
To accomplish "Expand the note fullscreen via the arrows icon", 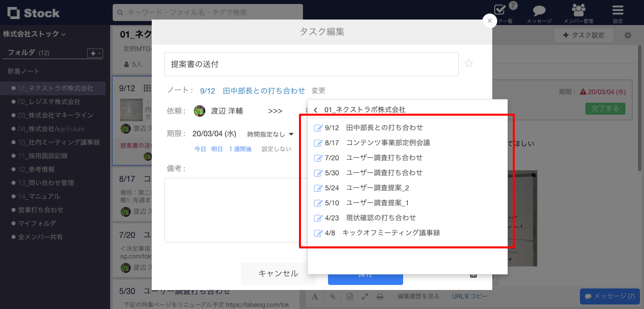I will click(x=364, y=296).
